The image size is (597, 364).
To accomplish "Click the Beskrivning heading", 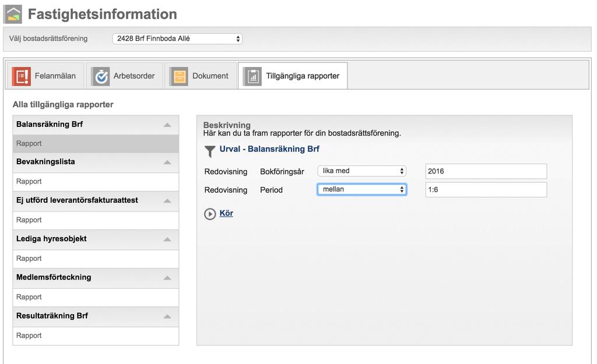I will point(227,125).
